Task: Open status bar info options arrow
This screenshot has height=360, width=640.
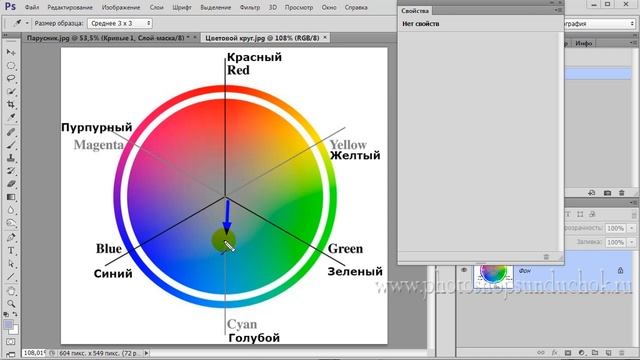Action: tap(147, 353)
